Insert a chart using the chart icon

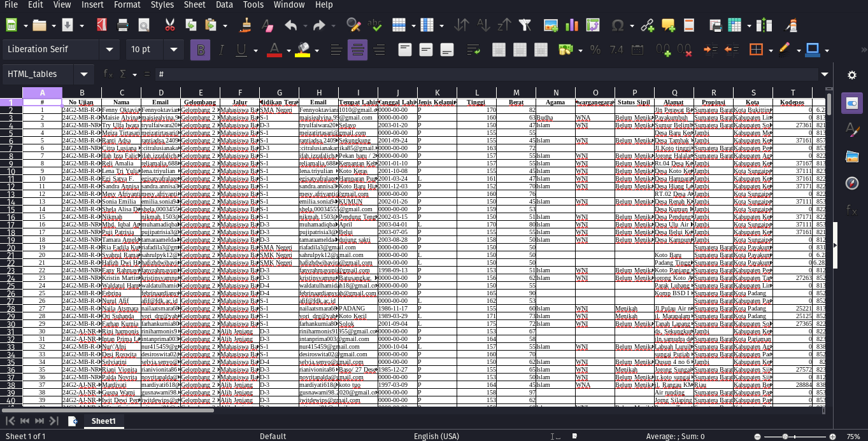coord(572,25)
